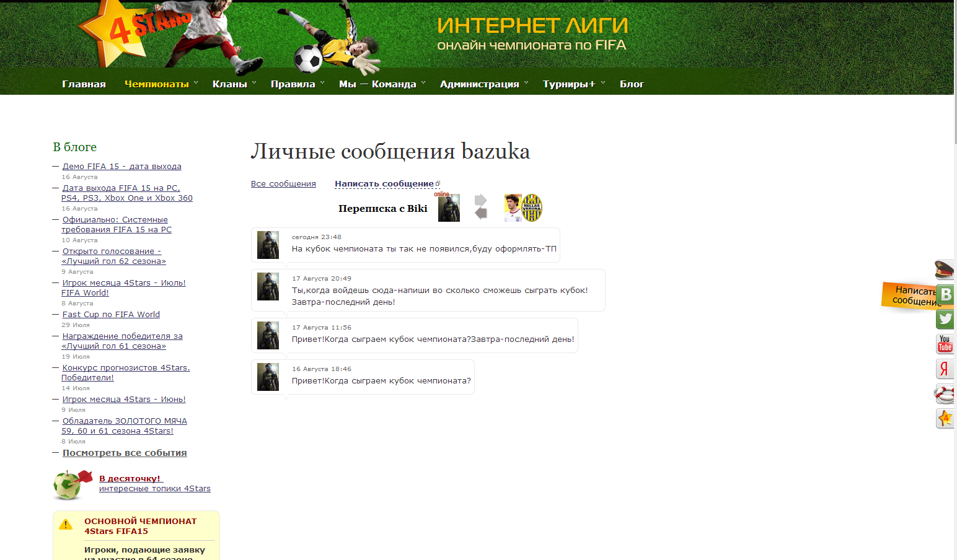Click avatar beside message from 16 Августа 18:46
Viewport: 957px width, 560px height.
[268, 377]
